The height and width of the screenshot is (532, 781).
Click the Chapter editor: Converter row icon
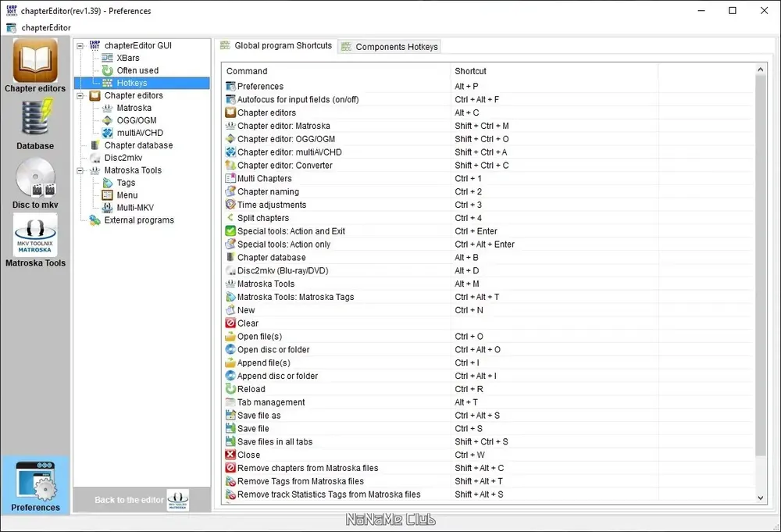tap(230, 165)
